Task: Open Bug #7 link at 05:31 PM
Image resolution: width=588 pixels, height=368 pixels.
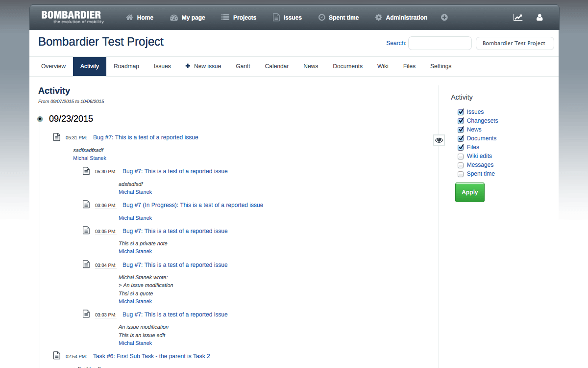Action: pyautogui.click(x=146, y=137)
